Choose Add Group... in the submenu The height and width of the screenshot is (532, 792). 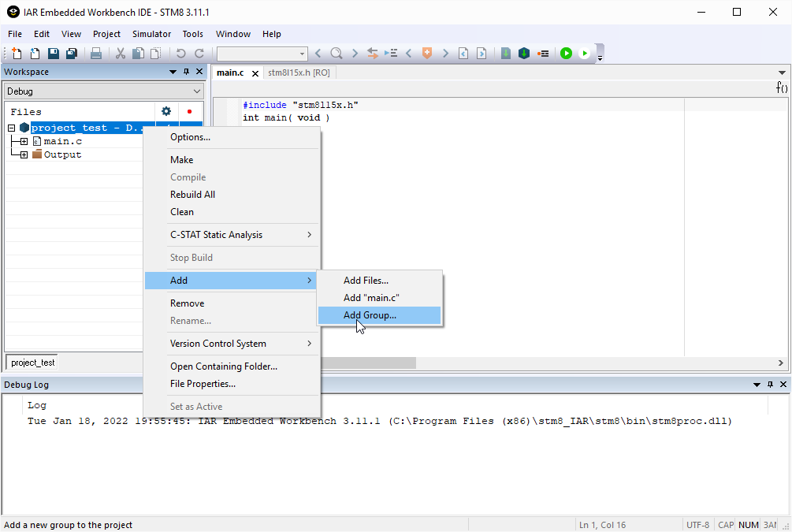[x=379, y=315]
